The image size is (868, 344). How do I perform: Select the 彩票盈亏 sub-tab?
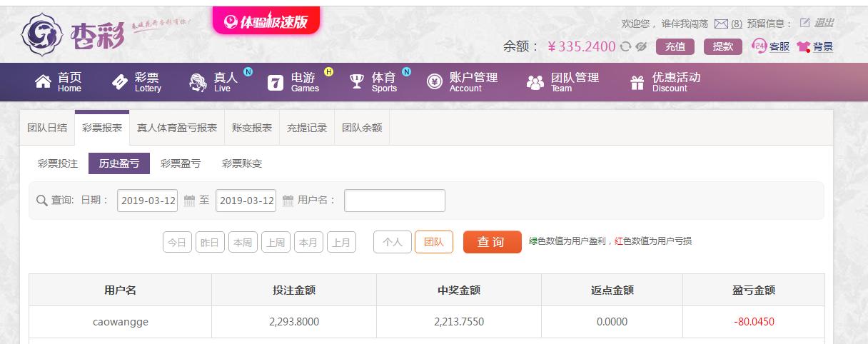click(181, 163)
